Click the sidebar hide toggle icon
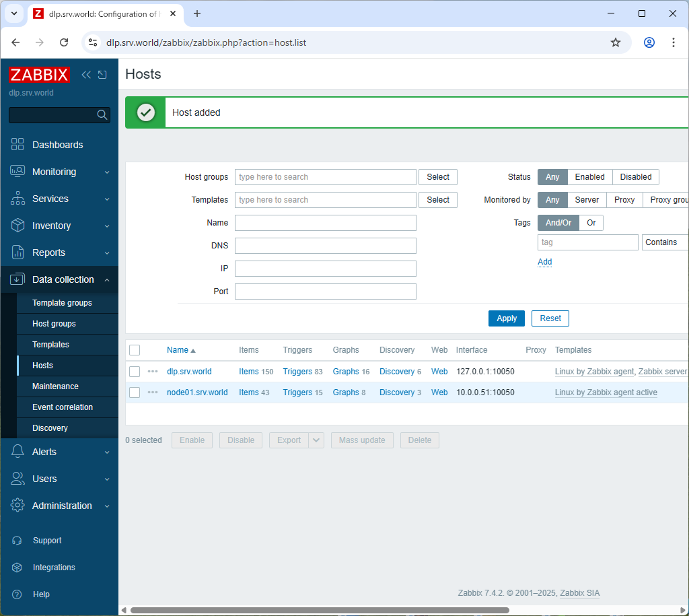Viewport: 689px width, 616px height. pyautogui.click(x=102, y=75)
